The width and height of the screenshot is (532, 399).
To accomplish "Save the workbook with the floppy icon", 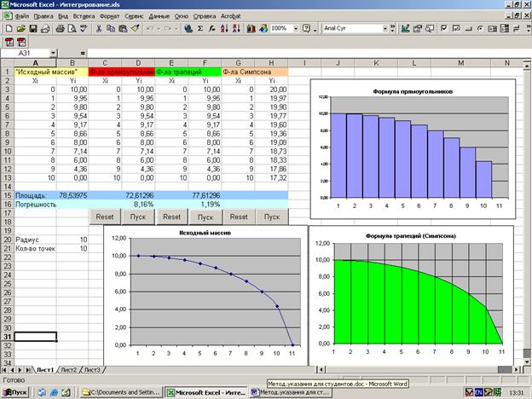I will (x=35, y=28).
